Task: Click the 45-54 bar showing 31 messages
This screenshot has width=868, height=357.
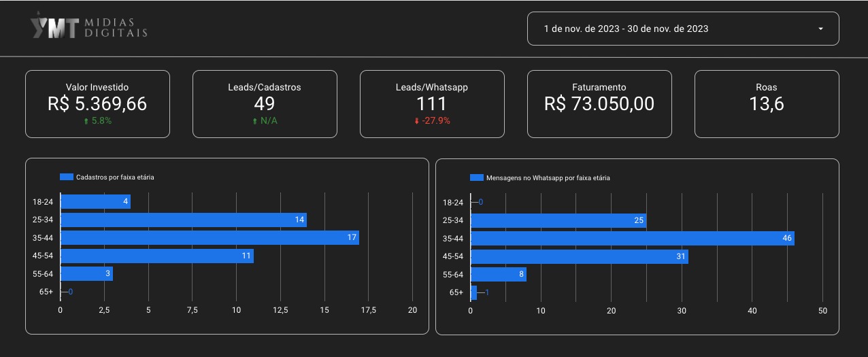Action: pyautogui.click(x=579, y=256)
